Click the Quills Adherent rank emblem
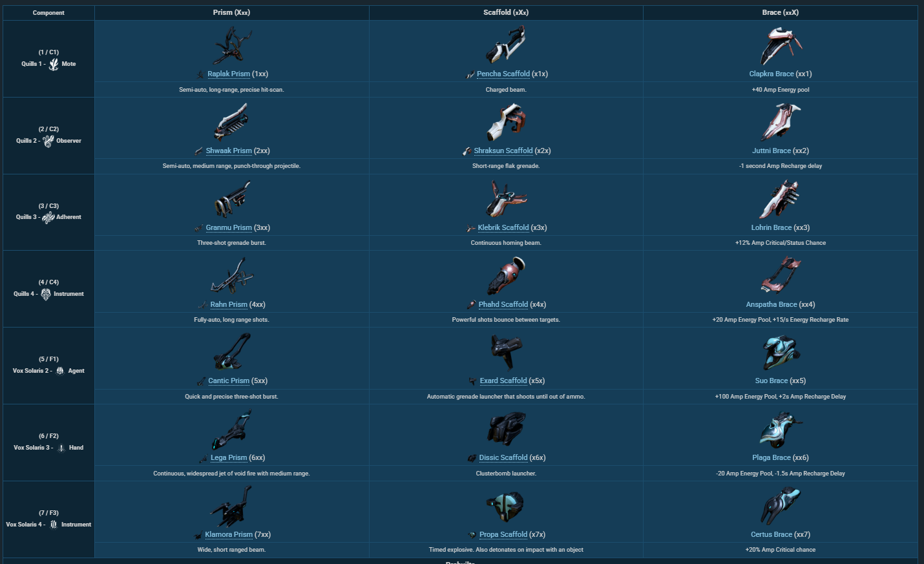 point(48,218)
